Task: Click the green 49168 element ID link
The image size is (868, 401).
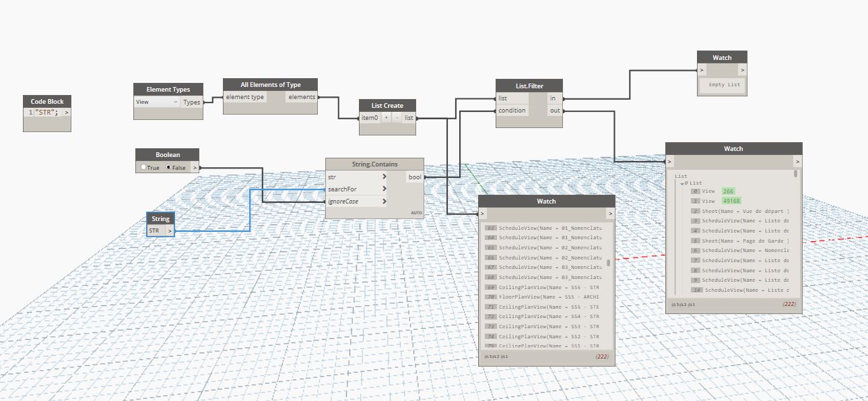Action: click(x=731, y=201)
